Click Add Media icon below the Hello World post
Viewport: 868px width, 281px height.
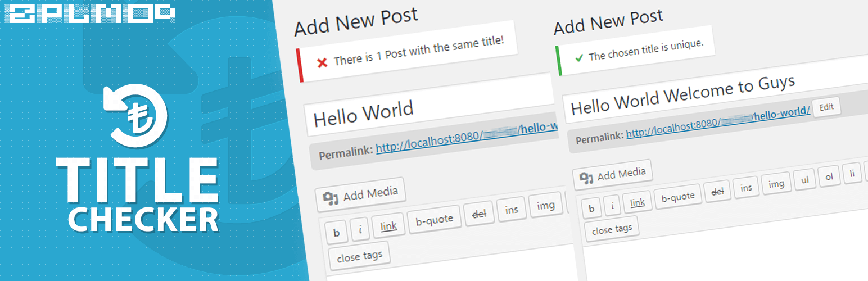point(331,198)
